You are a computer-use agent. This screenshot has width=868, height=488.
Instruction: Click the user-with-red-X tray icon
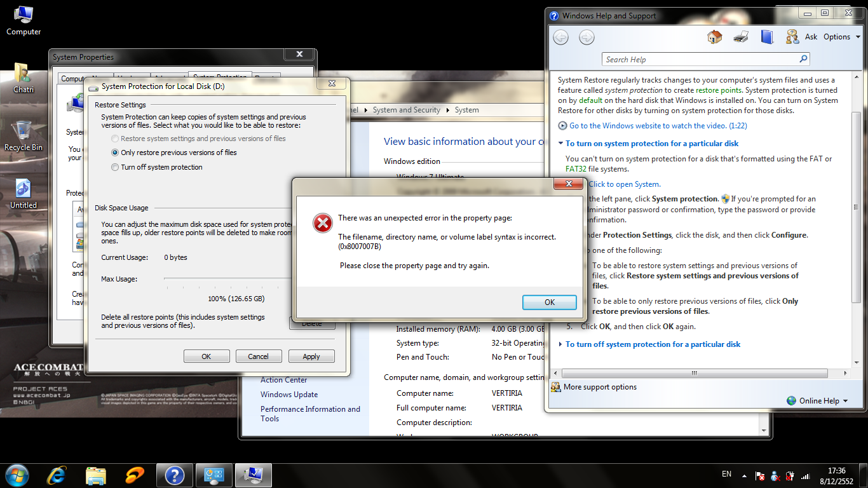[x=775, y=475]
